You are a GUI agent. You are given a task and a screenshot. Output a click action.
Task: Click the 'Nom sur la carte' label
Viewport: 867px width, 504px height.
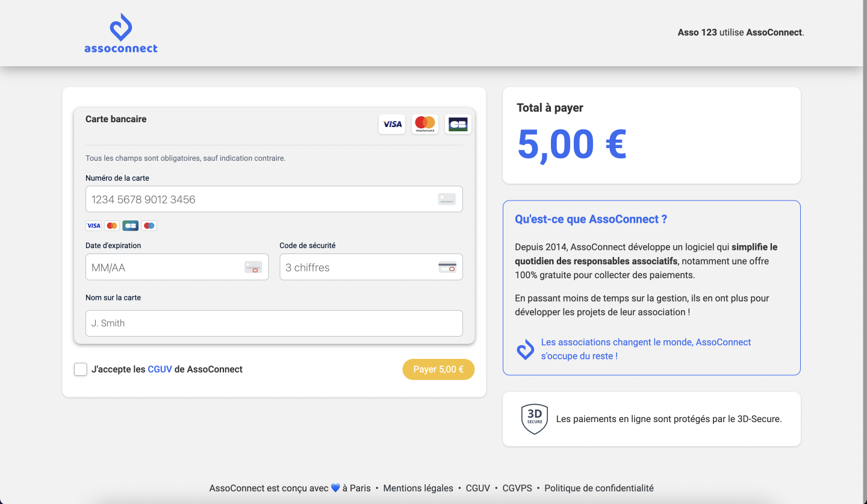(113, 297)
